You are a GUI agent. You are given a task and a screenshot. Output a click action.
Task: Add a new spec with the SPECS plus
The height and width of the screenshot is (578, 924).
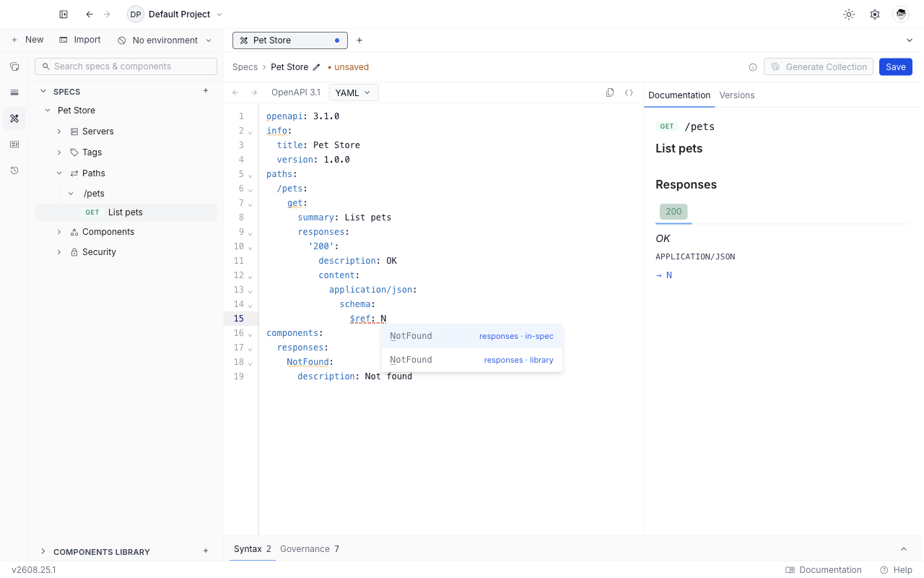(206, 91)
